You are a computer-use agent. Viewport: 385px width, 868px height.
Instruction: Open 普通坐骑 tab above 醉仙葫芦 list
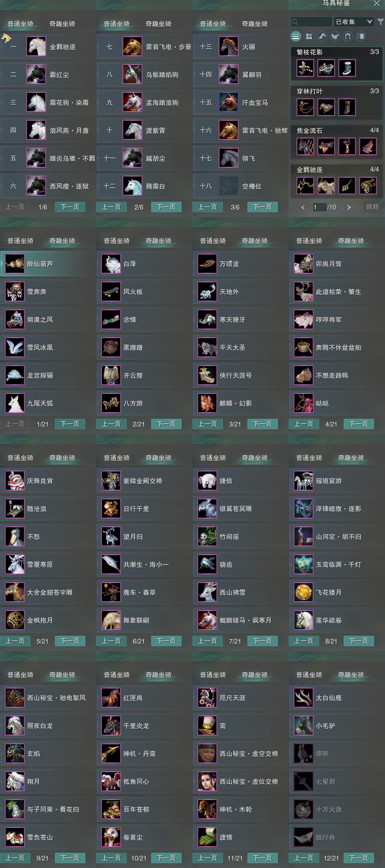[20, 241]
